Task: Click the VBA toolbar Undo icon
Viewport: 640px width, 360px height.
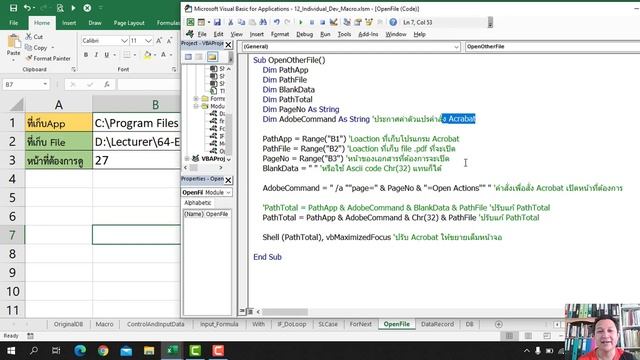Action: pyautogui.click(x=277, y=22)
